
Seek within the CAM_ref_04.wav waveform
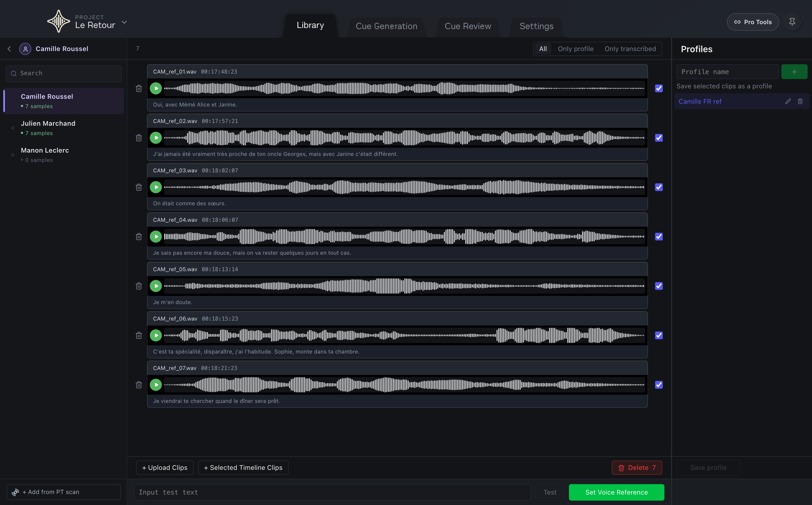coord(404,237)
